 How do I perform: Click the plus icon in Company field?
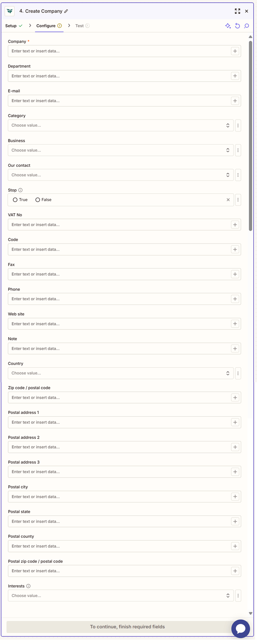pyautogui.click(x=235, y=51)
